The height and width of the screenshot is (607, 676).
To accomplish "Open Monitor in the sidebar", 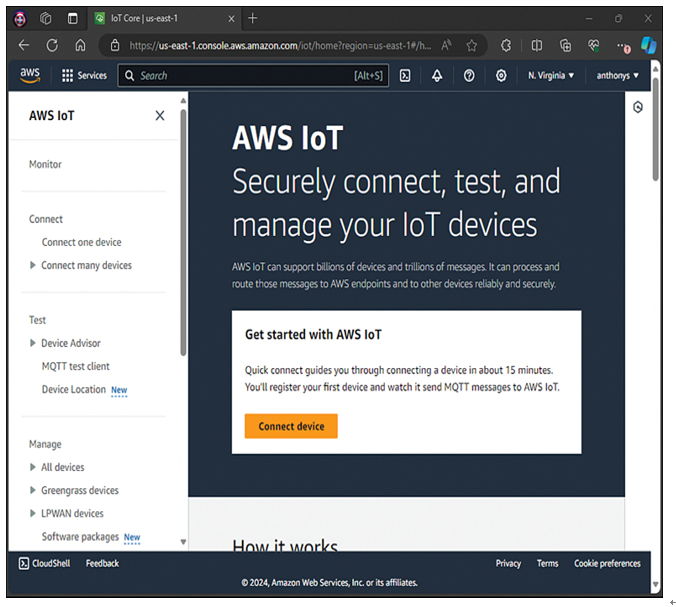I will point(45,164).
